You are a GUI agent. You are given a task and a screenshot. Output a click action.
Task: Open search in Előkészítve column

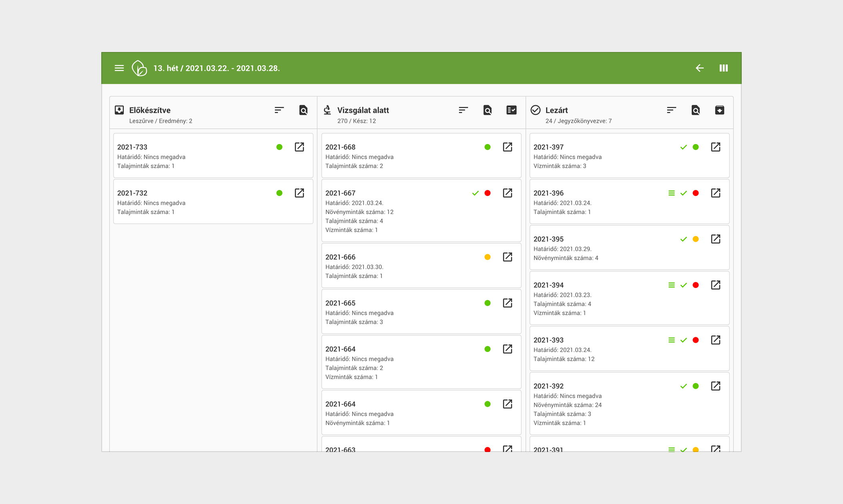303,110
